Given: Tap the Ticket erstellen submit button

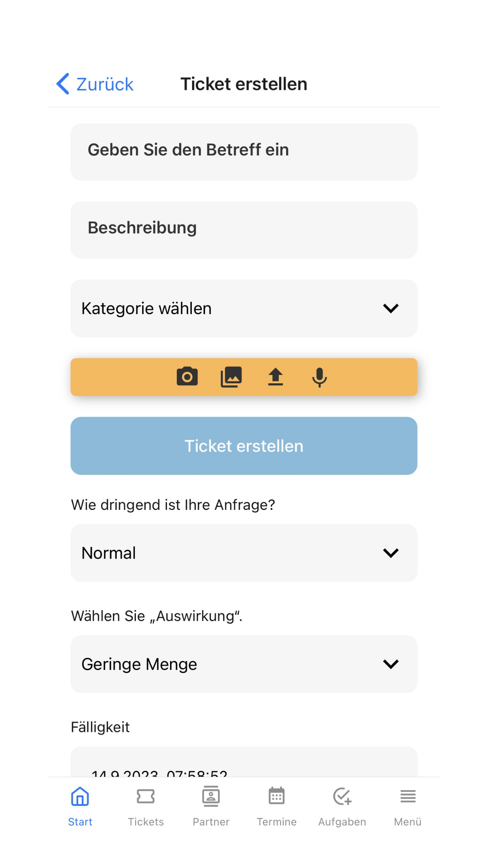Looking at the screenshot, I should [x=244, y=446].
